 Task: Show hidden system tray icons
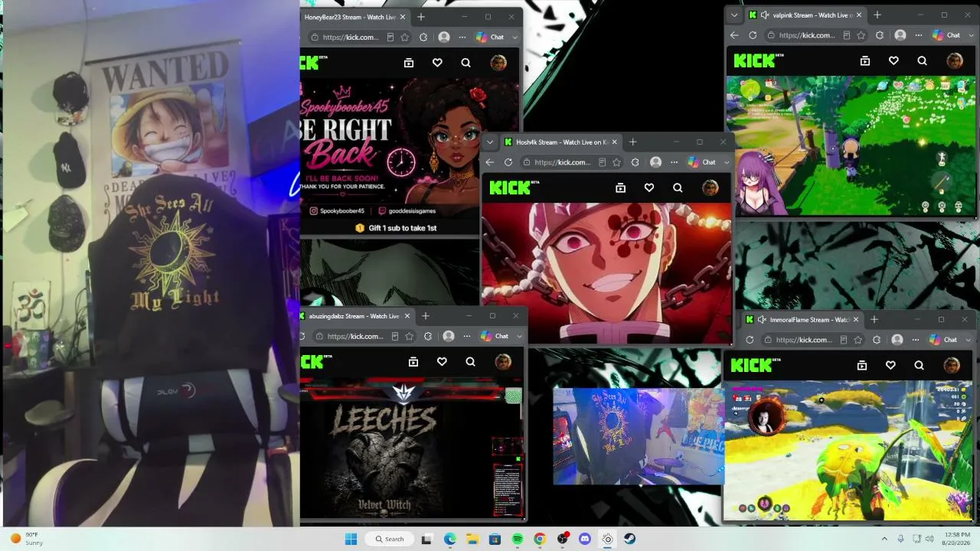coord(884,539)
